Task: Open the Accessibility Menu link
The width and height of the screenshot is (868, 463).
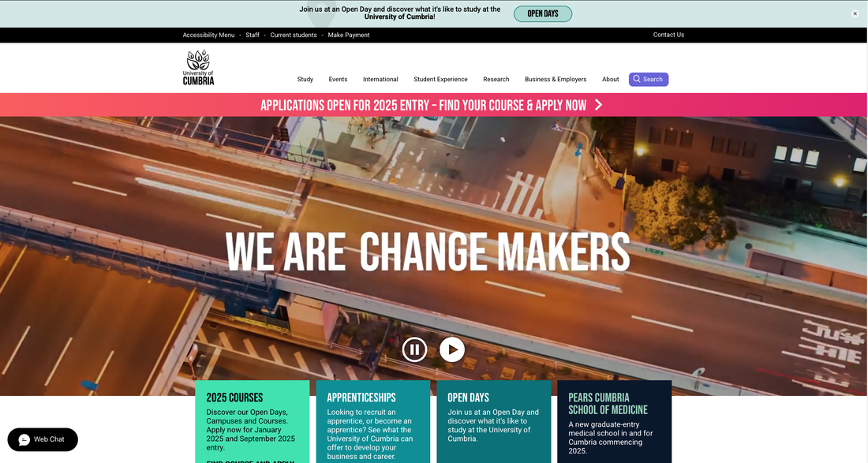Action: (208, 35)
